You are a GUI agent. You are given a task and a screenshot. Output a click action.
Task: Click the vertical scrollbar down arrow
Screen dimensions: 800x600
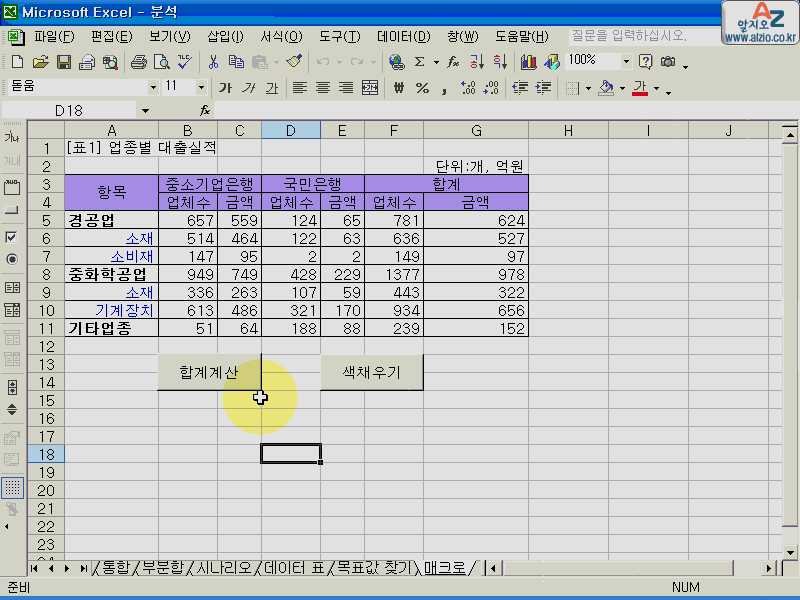(790, 553)
